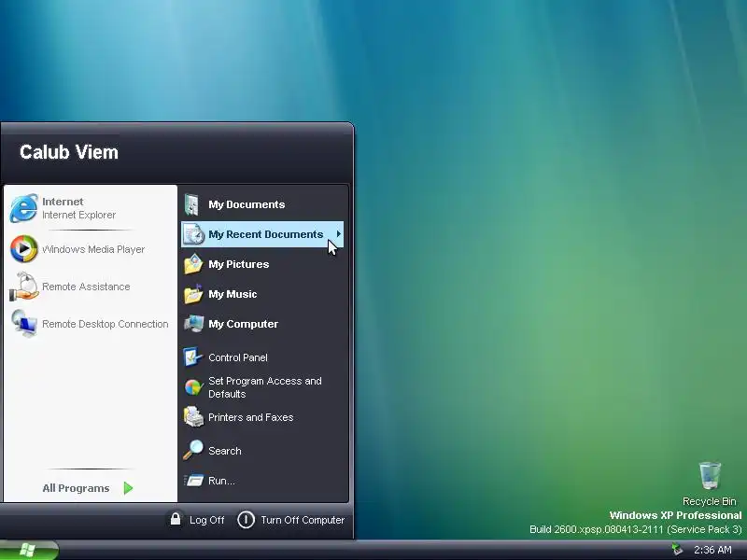The height and width of the screenshot is (560, 747).
Task: Click the Log Off label
Action: tap(206, 520)
